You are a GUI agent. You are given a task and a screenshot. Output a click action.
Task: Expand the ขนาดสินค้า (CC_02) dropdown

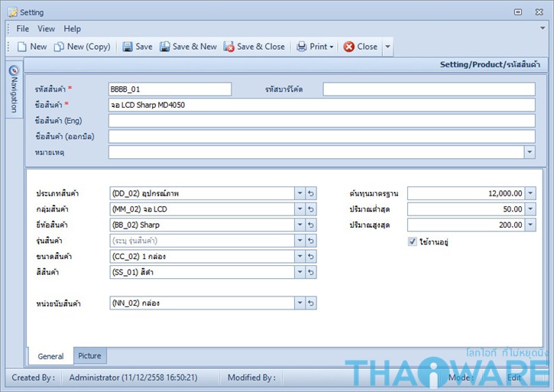[300, 256]
